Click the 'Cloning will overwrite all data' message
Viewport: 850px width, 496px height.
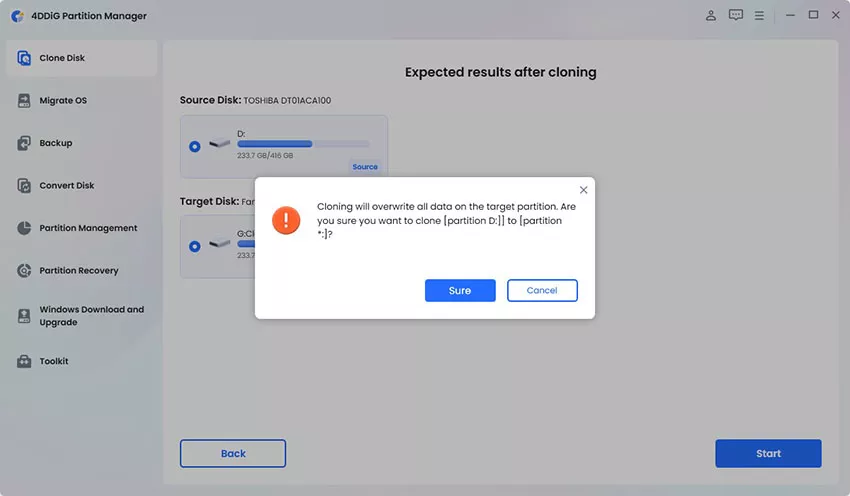447,220
